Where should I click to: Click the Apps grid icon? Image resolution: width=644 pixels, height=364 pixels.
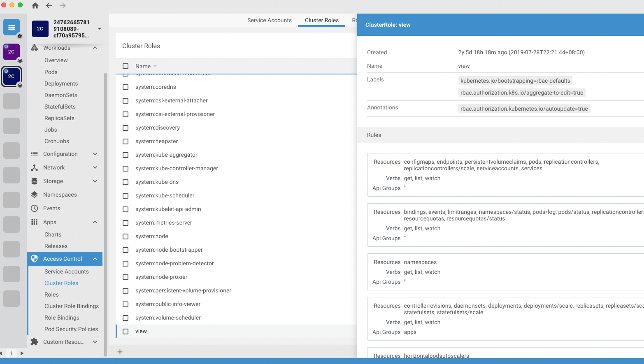35,222
